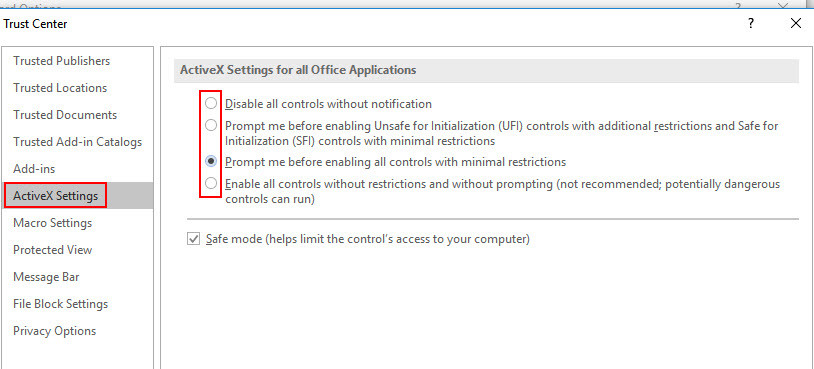Open Trusted Locations section
The height and width of the screenshot is (369, 814).
point(60,88)
